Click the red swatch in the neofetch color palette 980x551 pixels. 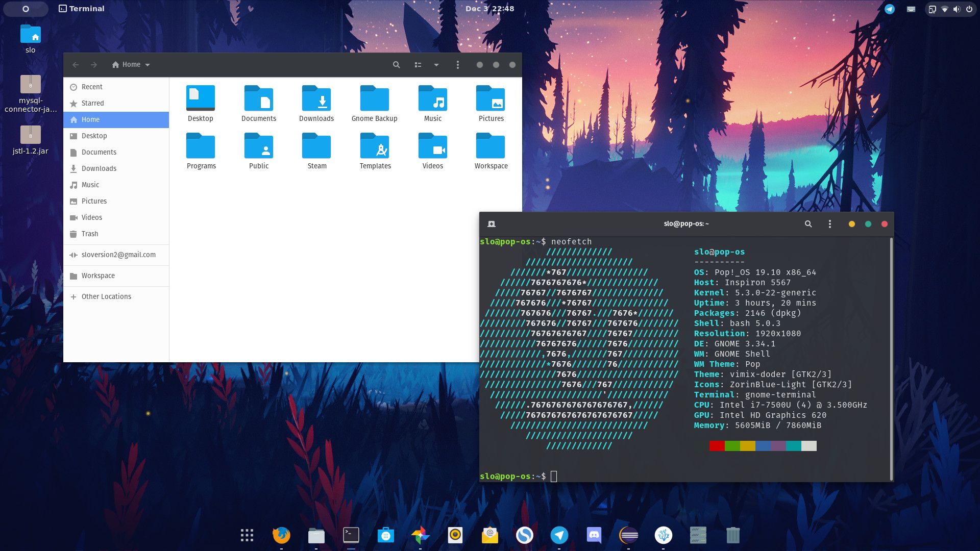coord(716,445)
